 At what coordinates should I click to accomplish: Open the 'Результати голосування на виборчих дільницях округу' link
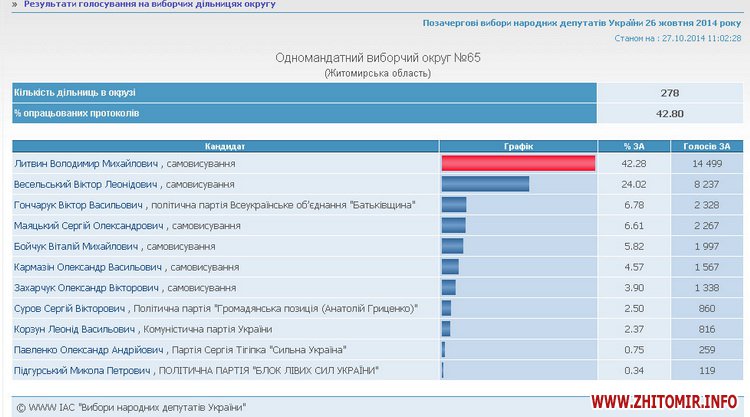pyautogui.click(x=150, y=5)
